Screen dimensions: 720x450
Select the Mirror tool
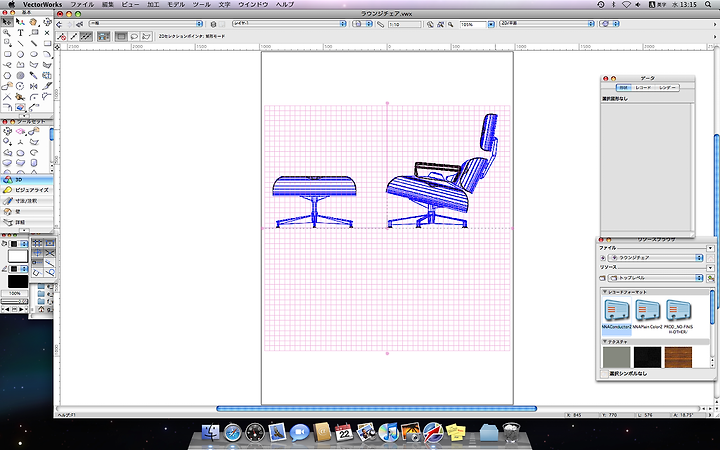(x=34, y=86)
